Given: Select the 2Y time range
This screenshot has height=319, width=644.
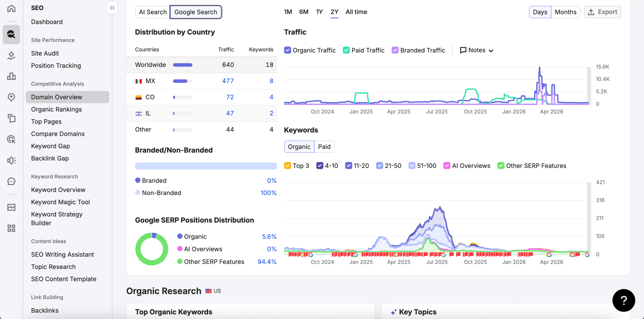Looking at the screenshot, I should [x=334, y=12].
